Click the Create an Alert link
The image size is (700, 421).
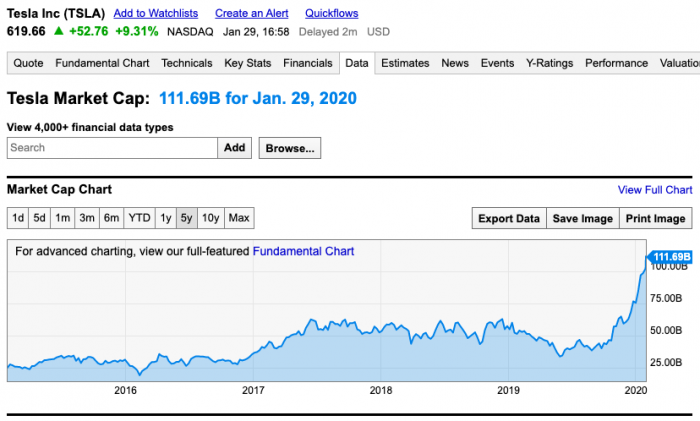click(251, 13)
